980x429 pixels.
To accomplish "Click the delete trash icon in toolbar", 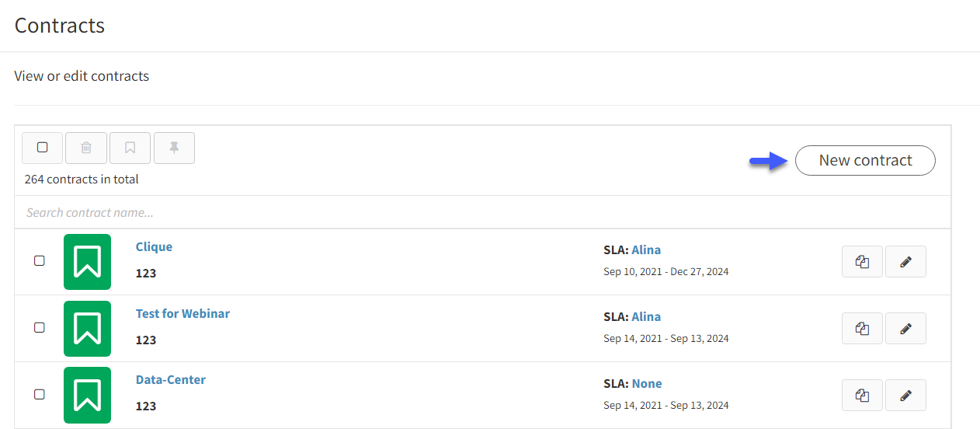I will pos(86,148).
